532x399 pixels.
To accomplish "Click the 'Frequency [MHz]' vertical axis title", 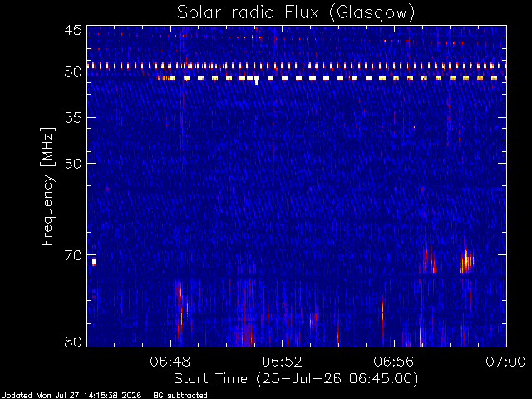I will (47, 186).
